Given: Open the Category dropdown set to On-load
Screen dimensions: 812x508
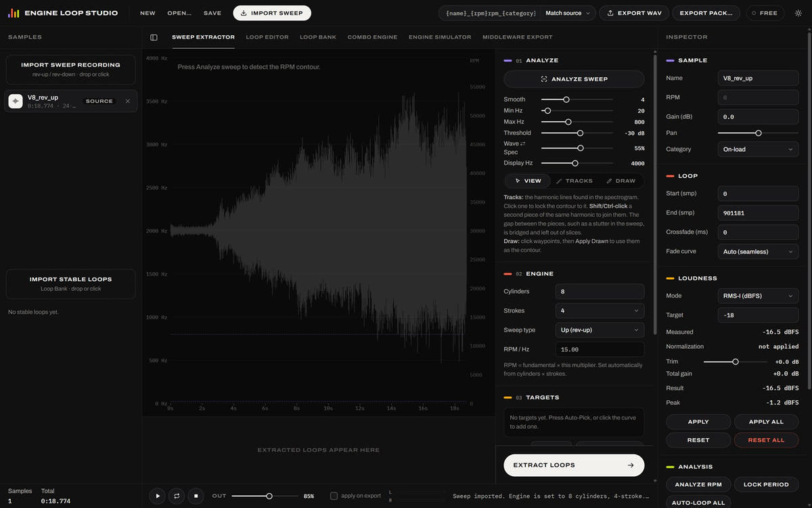Looking at the screenshot, I should tap(758, 149).
